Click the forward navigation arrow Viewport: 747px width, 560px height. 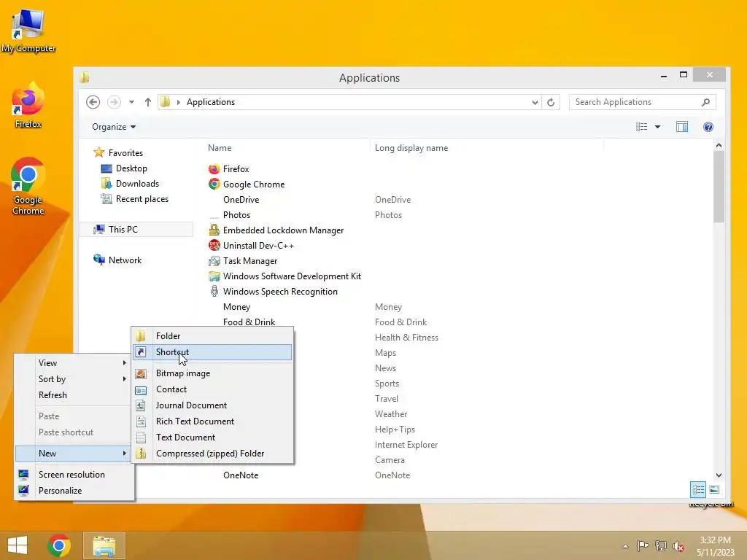pos(114,102)
